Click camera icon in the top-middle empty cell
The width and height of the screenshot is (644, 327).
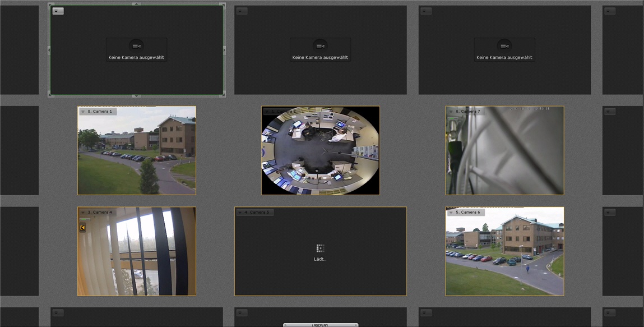(320, 46)
